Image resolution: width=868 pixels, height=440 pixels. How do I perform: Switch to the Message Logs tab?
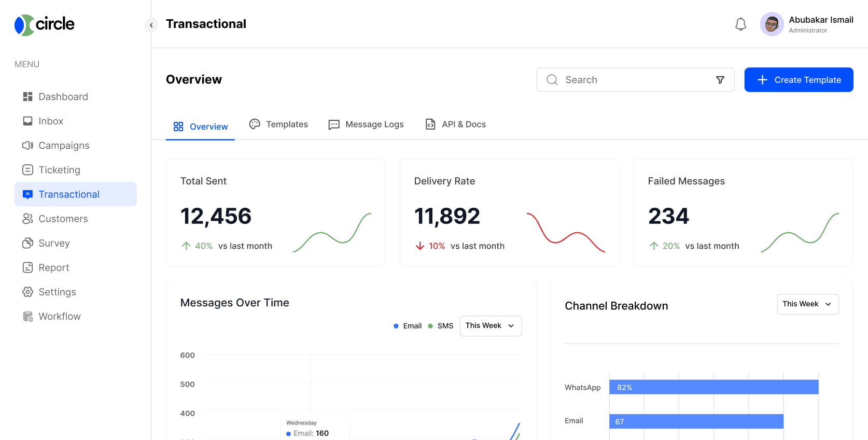[366, 124]
